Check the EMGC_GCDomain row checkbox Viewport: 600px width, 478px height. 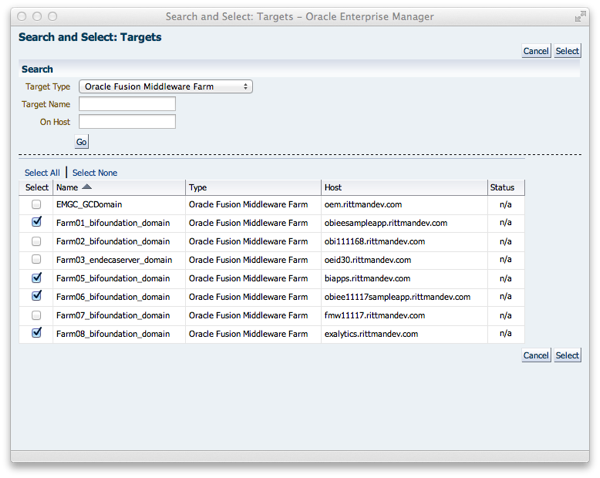[x=36, y=204]
